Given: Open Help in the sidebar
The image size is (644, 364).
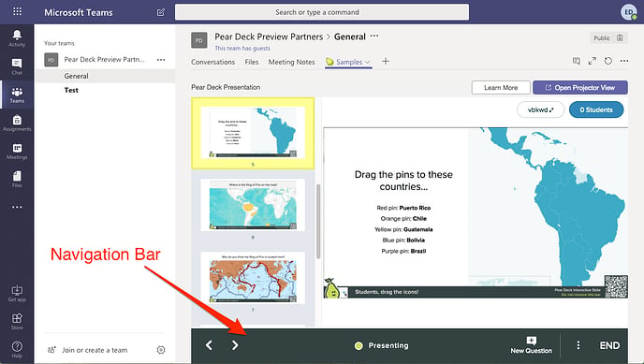Looking at the screenshot, I should tap(17, 350).
